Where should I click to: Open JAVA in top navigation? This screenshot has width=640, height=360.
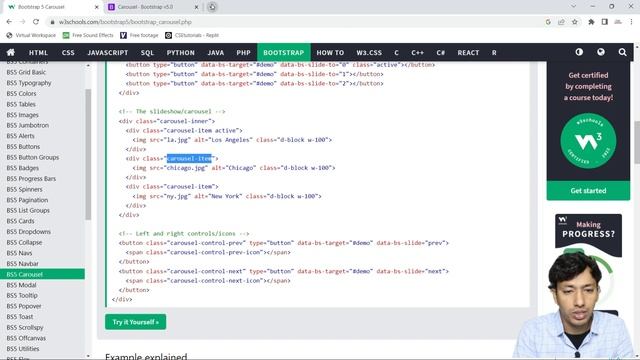[216, 52]
